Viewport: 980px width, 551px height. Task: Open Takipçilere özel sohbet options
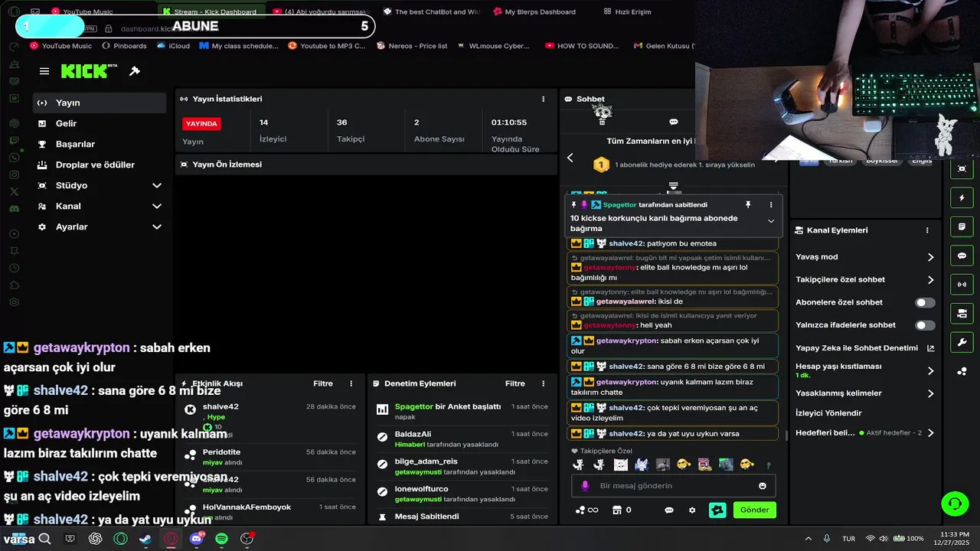865,279
